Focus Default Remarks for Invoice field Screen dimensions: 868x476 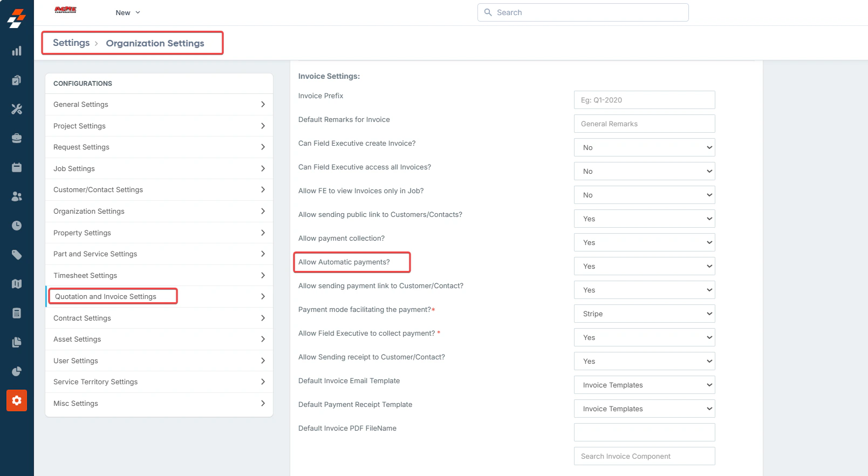[644, 124]
